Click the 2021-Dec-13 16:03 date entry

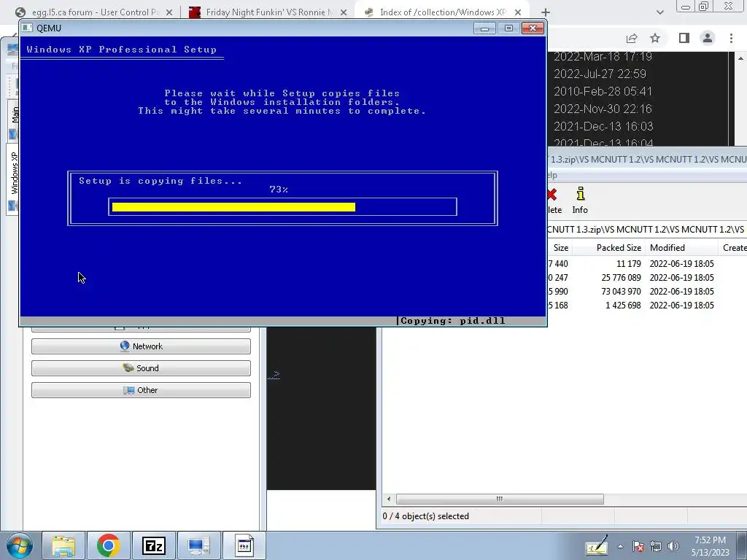[x=603, y=126]
